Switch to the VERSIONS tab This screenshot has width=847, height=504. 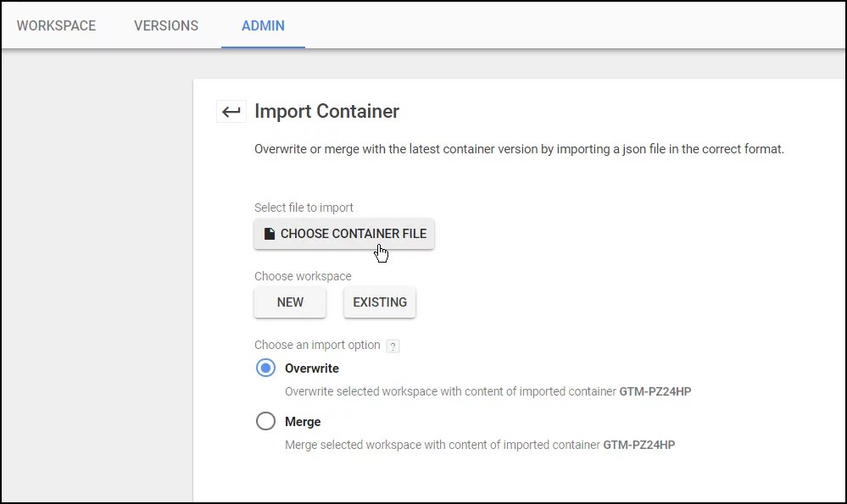(165, 25)
